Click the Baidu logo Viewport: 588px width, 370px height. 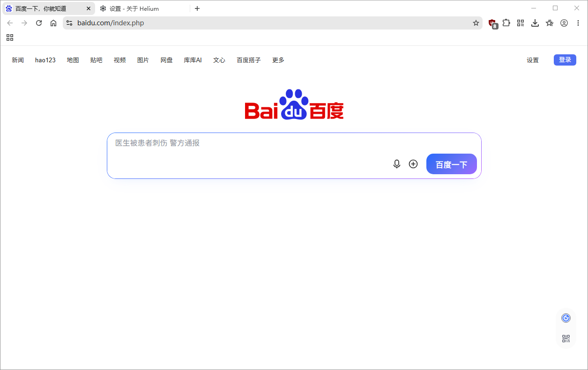(x=294, y=104)
